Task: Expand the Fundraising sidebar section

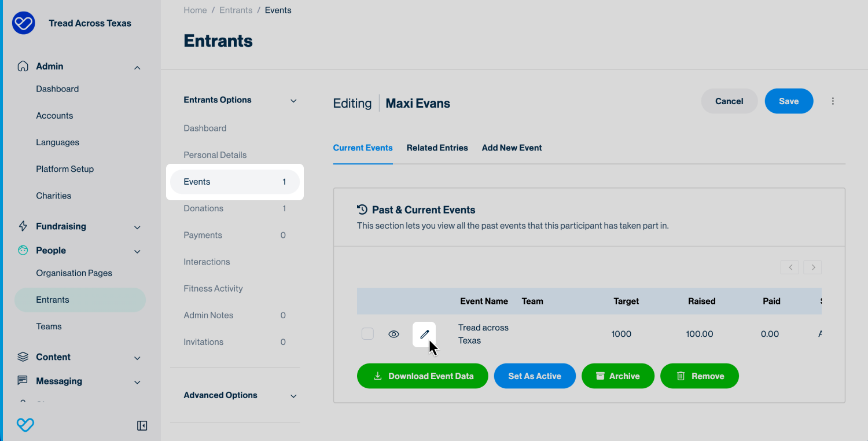Action: tap(137, 227)
